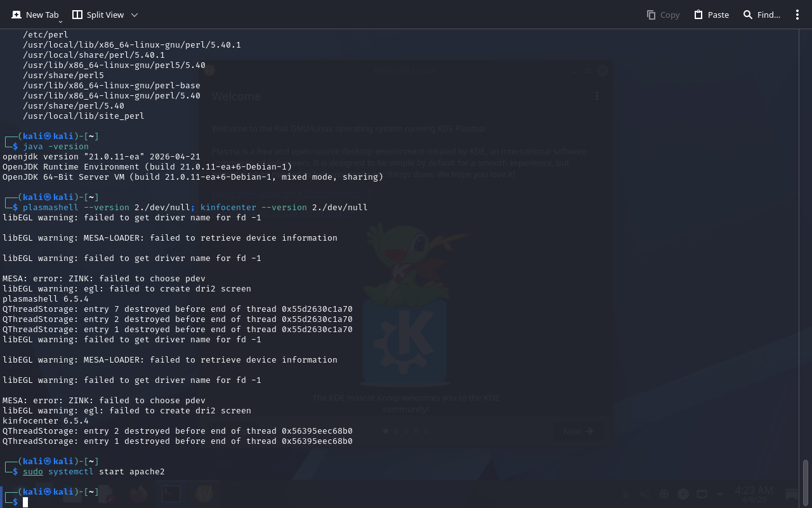This screenshot has width=812, height=508.
Task: Click the 'plasmashell 6.5.4' output line
Action: (46, 299)
